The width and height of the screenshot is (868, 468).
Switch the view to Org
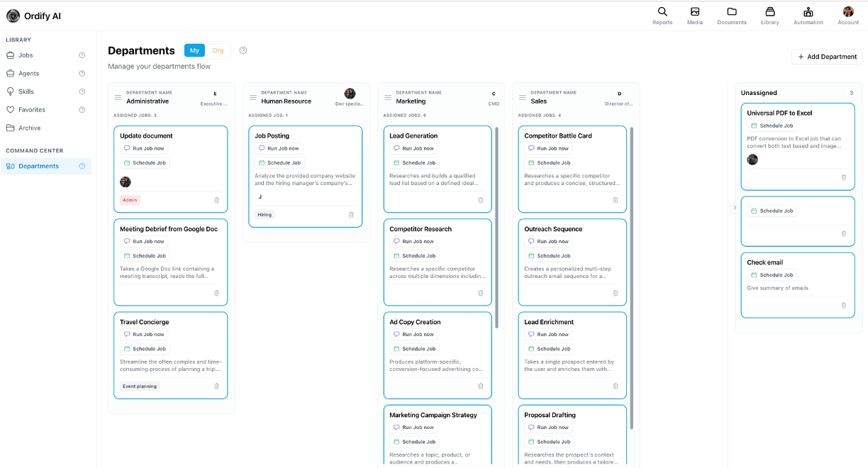coord(218,50)
